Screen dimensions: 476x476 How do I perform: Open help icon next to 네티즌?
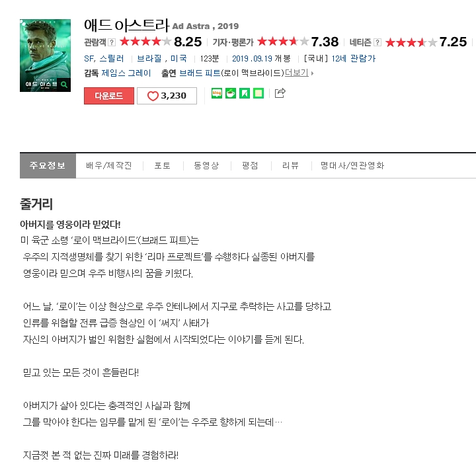(x=377, y=42)
